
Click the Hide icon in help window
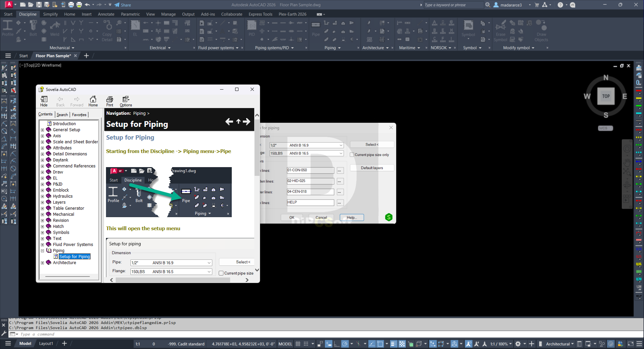[44, 101]
